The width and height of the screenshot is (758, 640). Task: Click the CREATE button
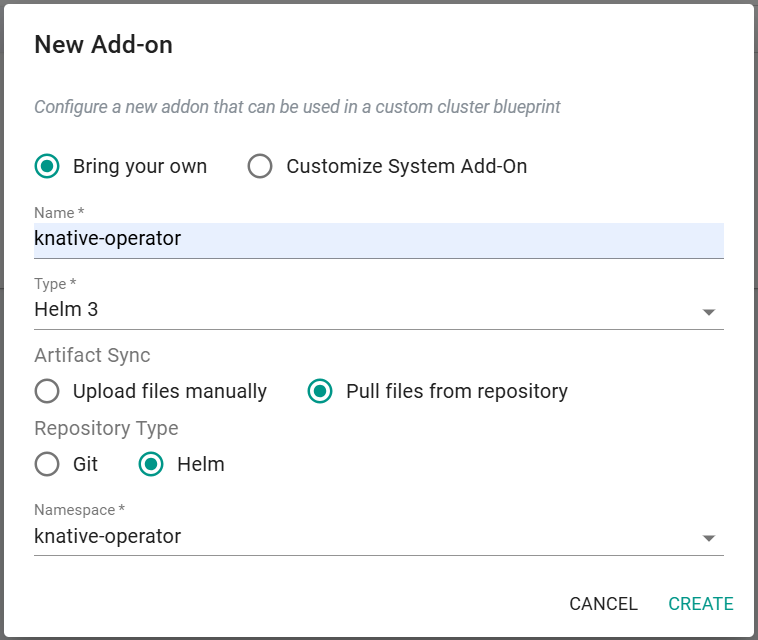click(700, 603)
